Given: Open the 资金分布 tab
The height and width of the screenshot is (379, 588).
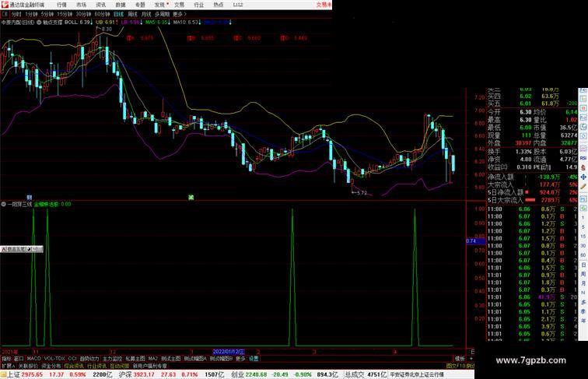Looking at the screenshot, I should click(51, 366).
